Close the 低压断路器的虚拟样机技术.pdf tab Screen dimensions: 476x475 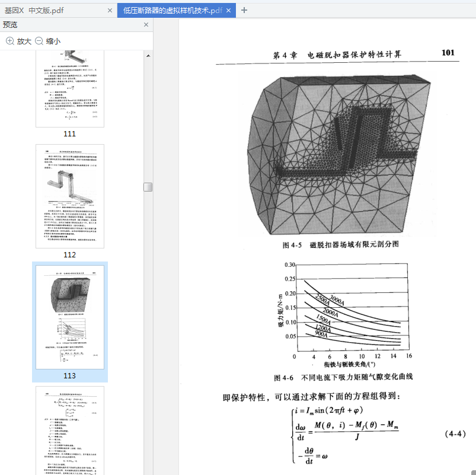tap(229, 11)
